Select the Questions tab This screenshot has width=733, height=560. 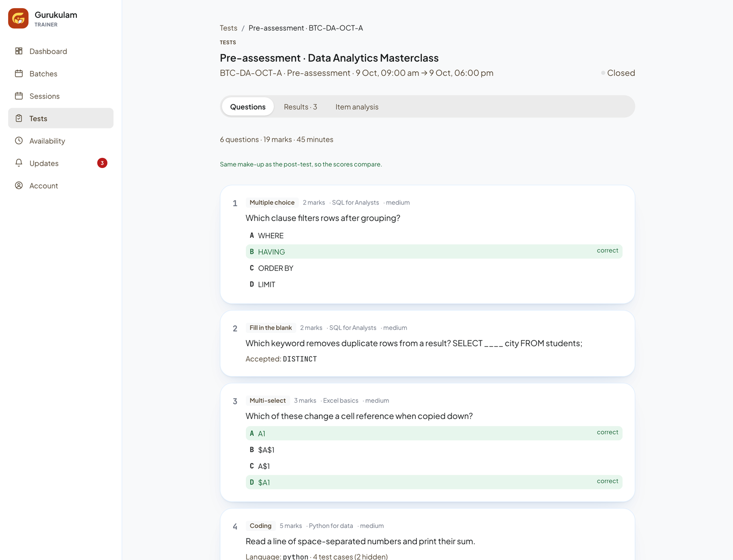click(248, 106)
